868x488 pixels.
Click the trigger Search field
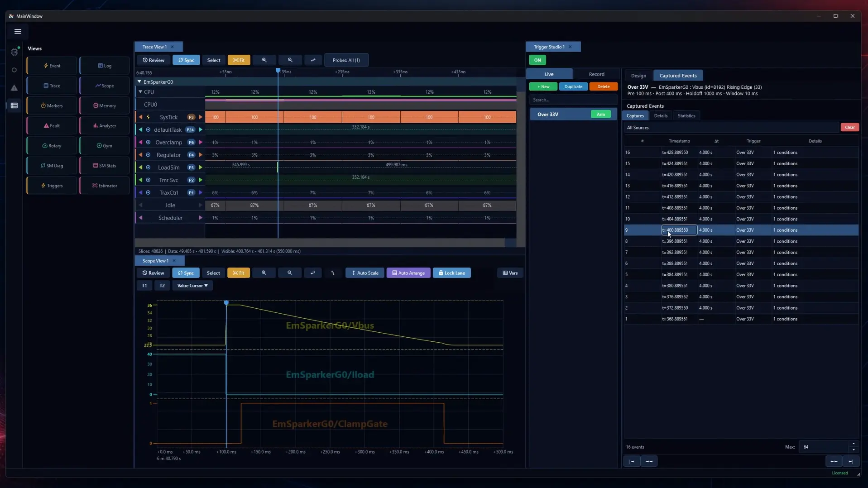(573, 100)
